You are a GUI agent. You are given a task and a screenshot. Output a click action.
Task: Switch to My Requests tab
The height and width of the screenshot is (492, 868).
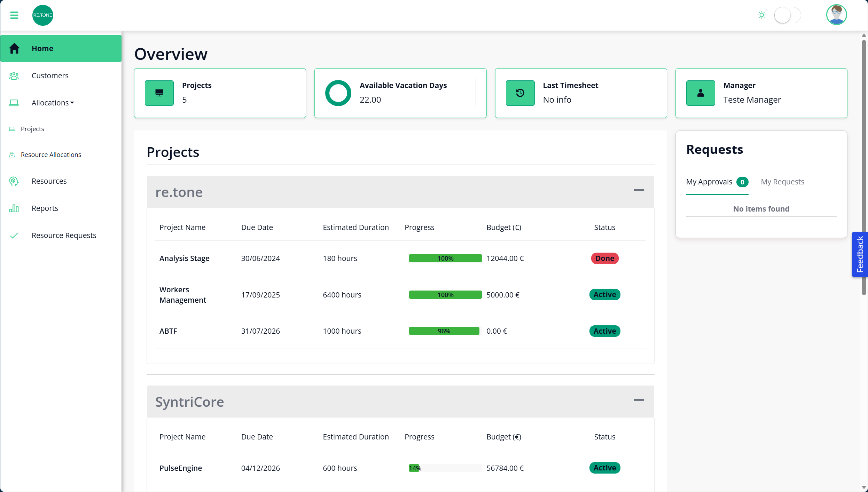783,182
